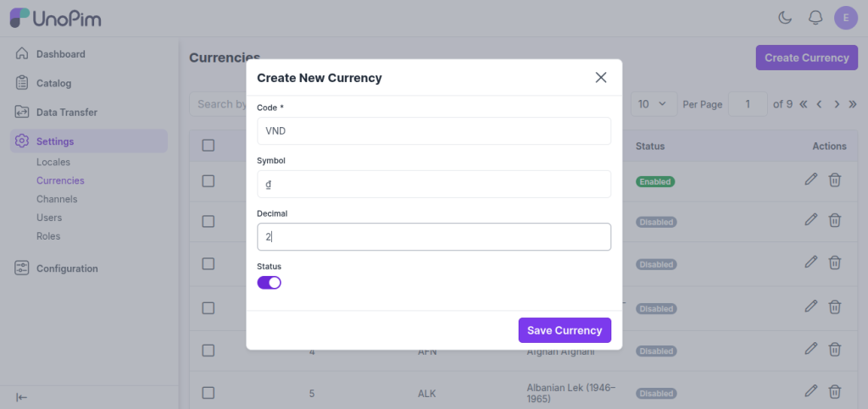Click delete trash icon for AFN row
The height and width of the screenshot is (409, 868).
coord(835,349)
